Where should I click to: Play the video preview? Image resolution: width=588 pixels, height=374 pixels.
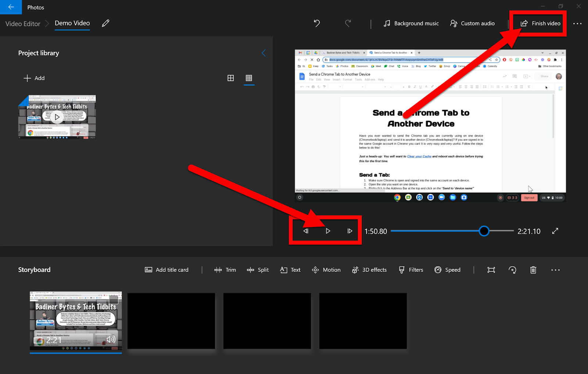pyautogui.click(x=328, y=231)
